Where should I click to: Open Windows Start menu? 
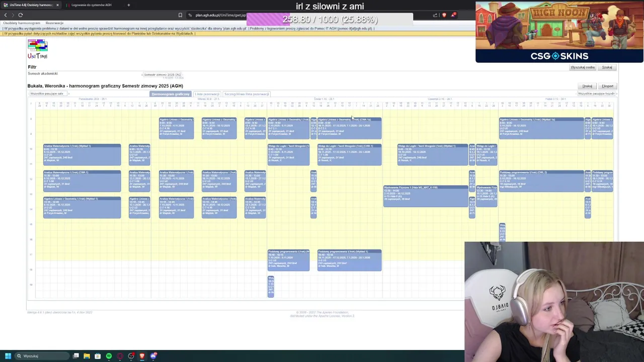[8, 356]
